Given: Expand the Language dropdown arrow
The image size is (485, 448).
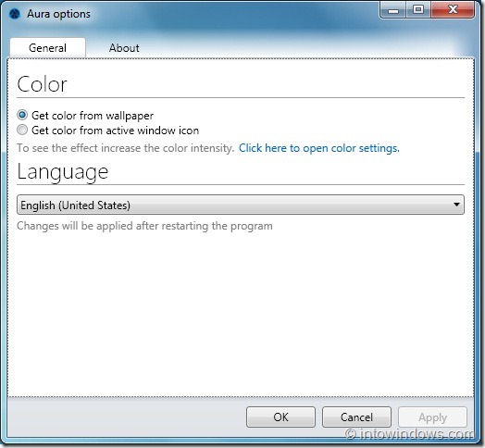Looking at the screenshot, I should pyautogui.click(x=456, y=205).
